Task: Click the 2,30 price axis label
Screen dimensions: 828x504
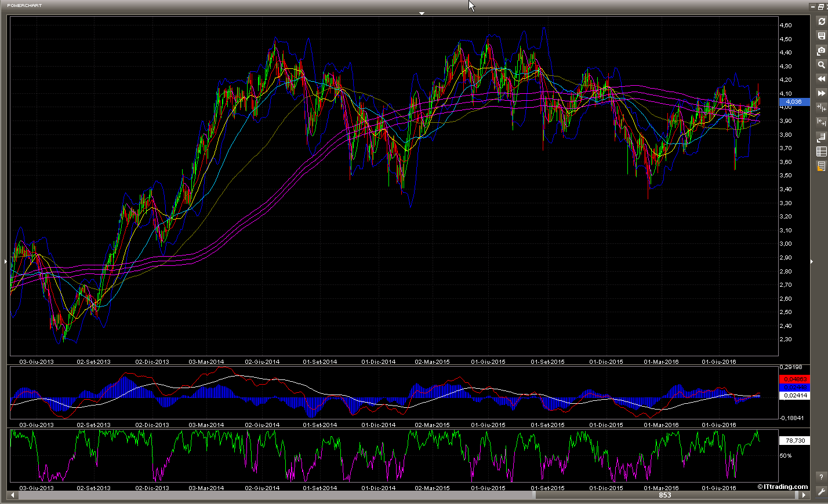Action: [786, 339]
